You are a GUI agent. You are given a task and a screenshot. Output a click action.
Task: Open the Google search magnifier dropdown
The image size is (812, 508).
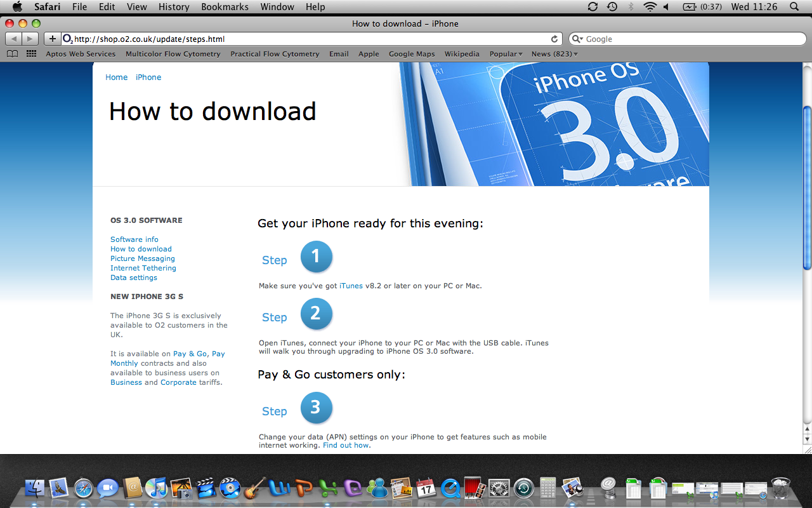point(577,39)
